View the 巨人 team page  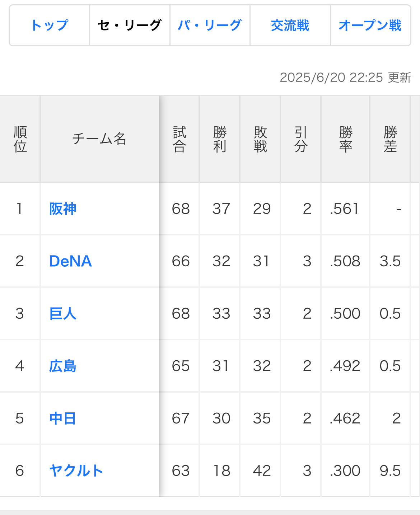63,314
